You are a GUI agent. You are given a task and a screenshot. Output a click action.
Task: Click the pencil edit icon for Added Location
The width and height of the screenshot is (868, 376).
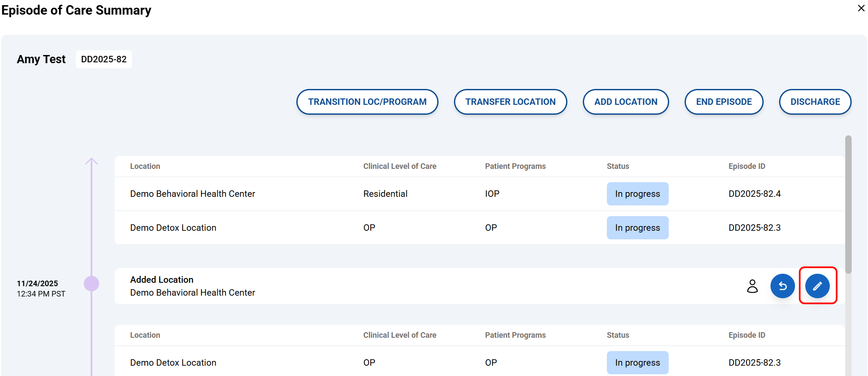[817, 286]
